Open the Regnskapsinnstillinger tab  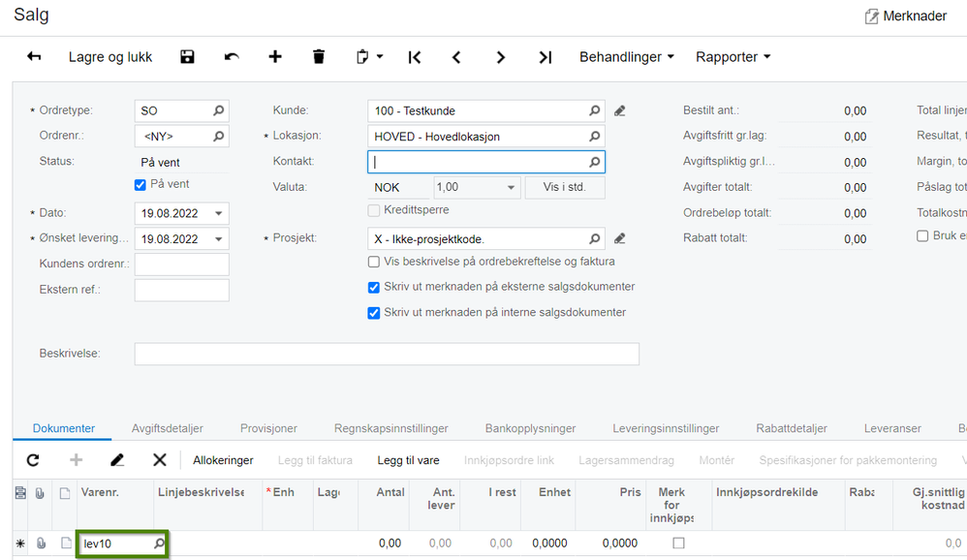(x=391, y=428)
